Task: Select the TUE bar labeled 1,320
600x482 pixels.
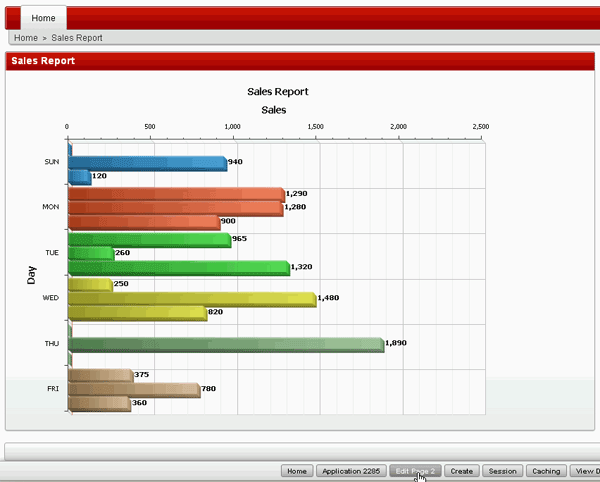Action: [179, 268]
